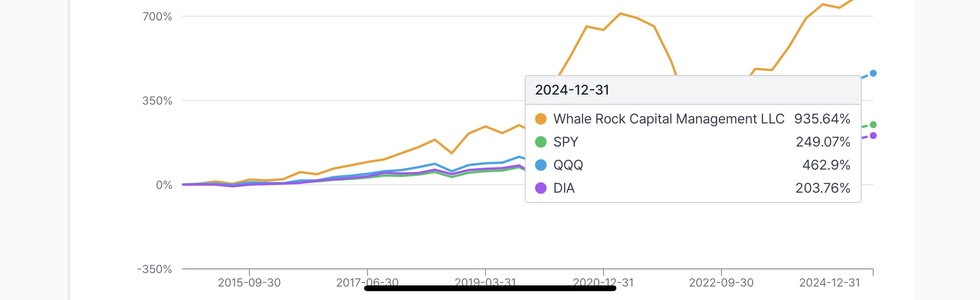Tap the black home indicator bar
Image resolution: width=980 pixels, height=300 pixels.
click(x=490, y=288)
